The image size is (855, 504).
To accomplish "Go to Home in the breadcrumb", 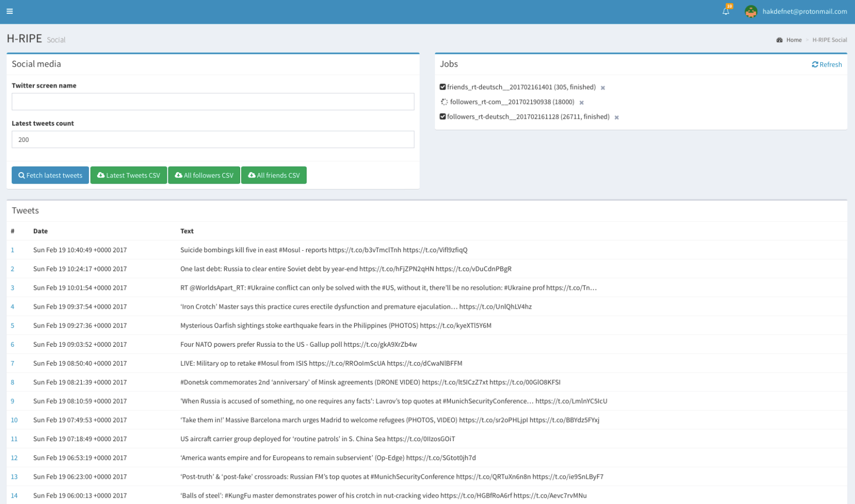I will tap(793, 40).
